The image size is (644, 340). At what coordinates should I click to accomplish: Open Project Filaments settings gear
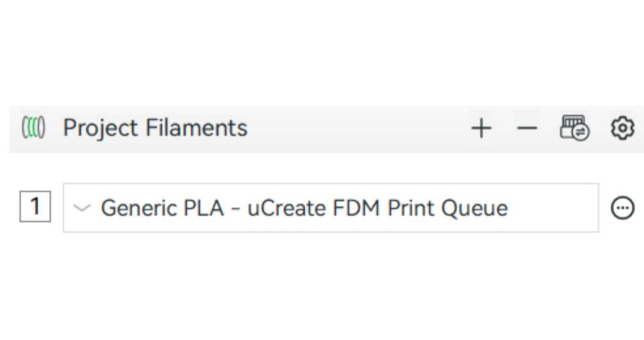point(622,128)
